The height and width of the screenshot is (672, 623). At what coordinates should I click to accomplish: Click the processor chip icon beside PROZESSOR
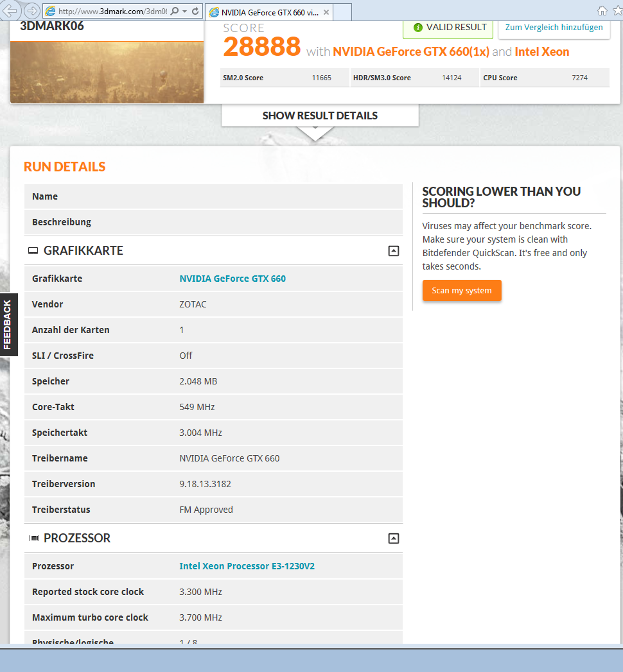[x=34, y=538]
